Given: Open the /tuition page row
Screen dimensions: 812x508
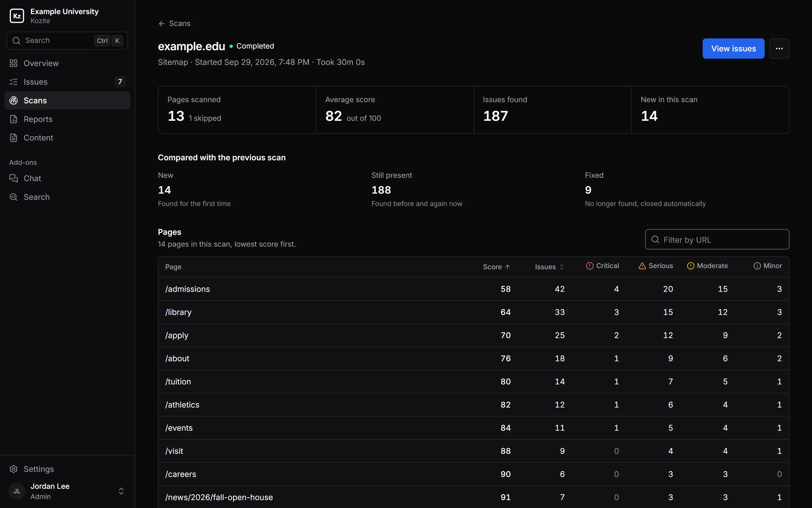Looking at the screenshot, I should click(473, 382).
